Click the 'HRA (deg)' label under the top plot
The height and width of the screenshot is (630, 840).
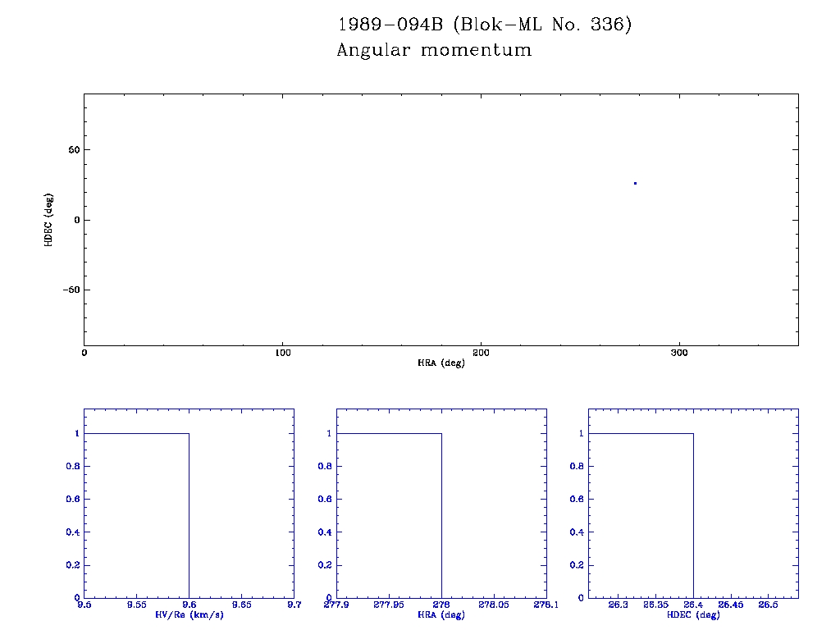click(441, 363)
